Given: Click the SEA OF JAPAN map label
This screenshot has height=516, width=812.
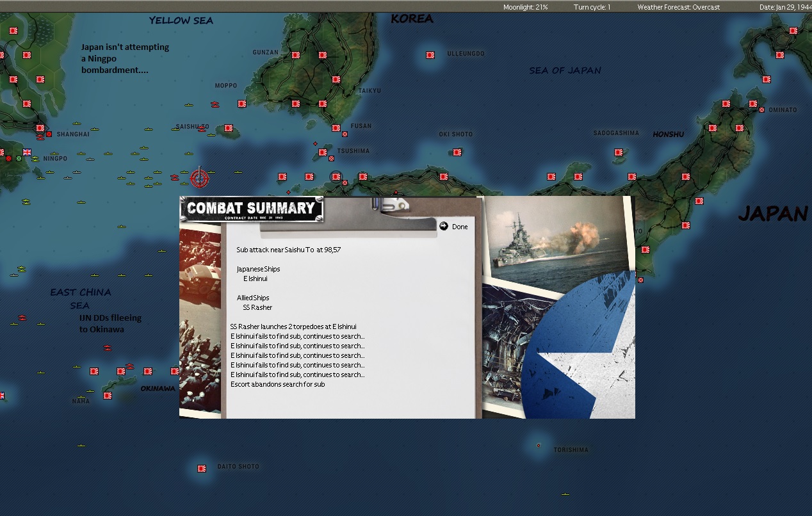Looking at the screenshot, I should click(x=565, y=70).
